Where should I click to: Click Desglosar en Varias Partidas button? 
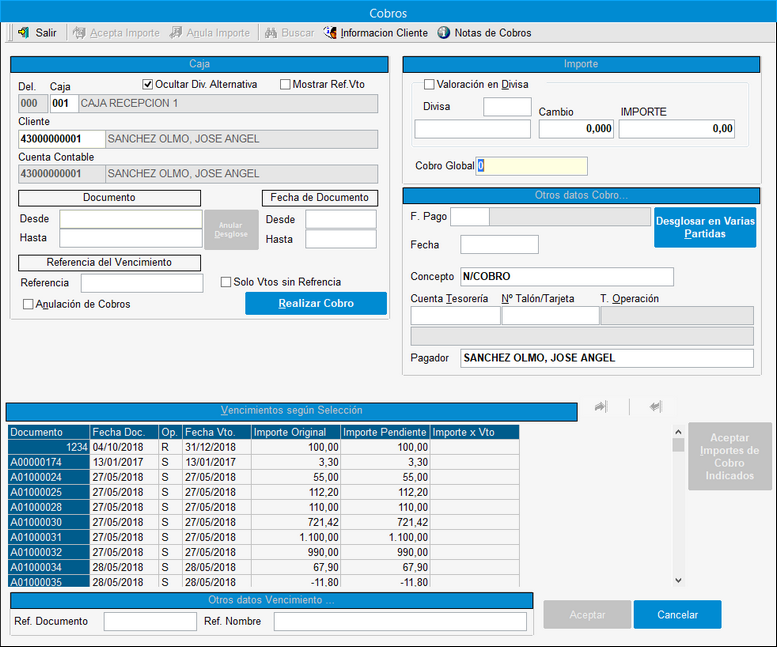point(705,227)
